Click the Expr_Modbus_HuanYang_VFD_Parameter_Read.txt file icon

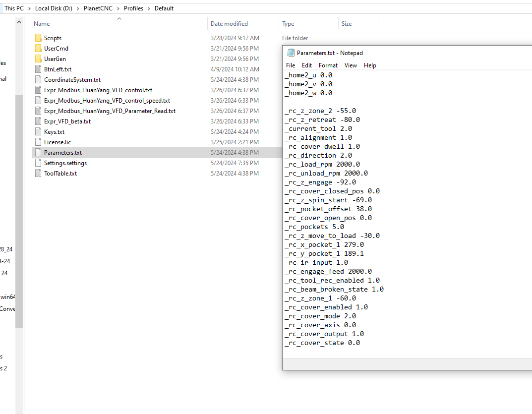38,111
